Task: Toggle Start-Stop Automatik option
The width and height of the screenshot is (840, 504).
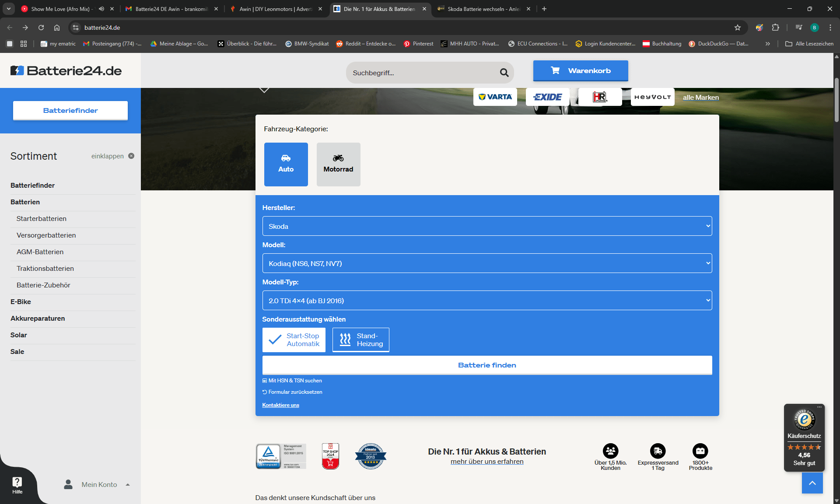Action: click(294, 339)
